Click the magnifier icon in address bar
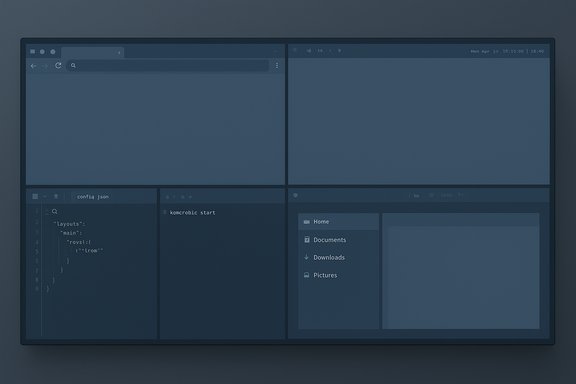This screenshot has height=384, width=576. tap(73, 66)
